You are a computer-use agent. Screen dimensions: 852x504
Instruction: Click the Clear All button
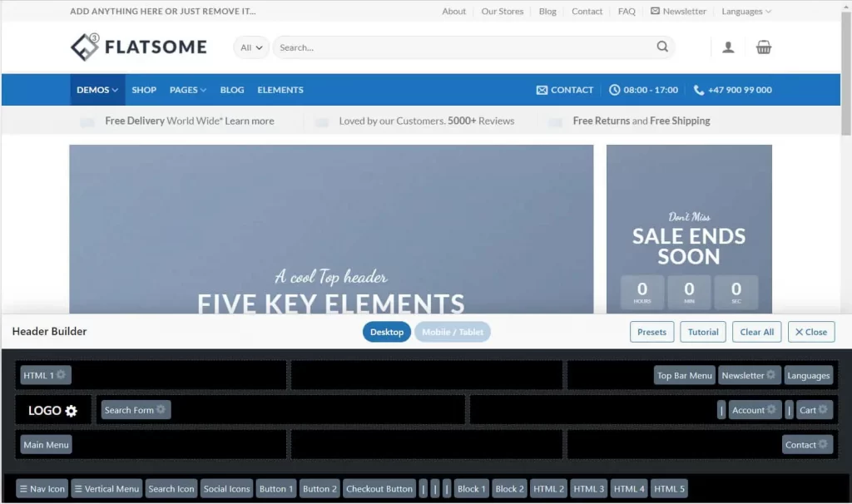tap(756, 331)
